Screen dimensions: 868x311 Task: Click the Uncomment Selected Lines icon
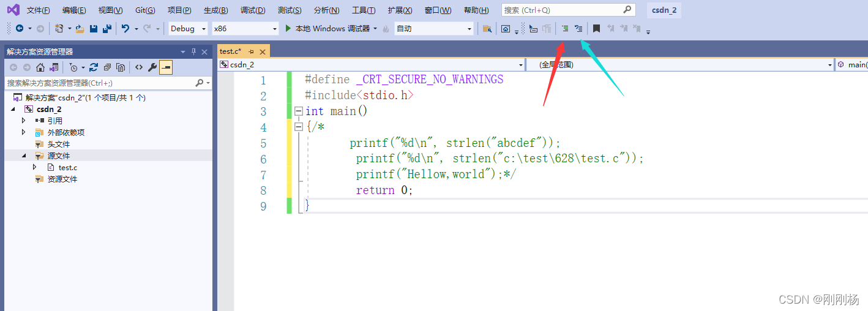pos(578,28)
